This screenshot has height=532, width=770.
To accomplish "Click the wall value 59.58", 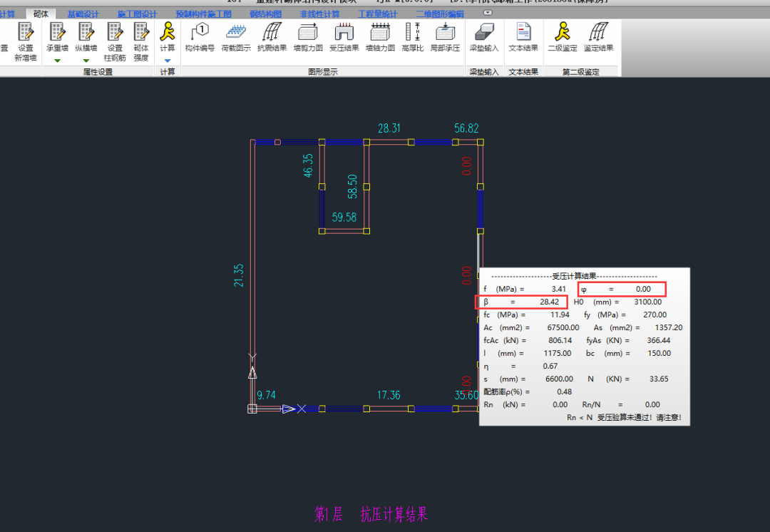I will click(x=344, y=217).
